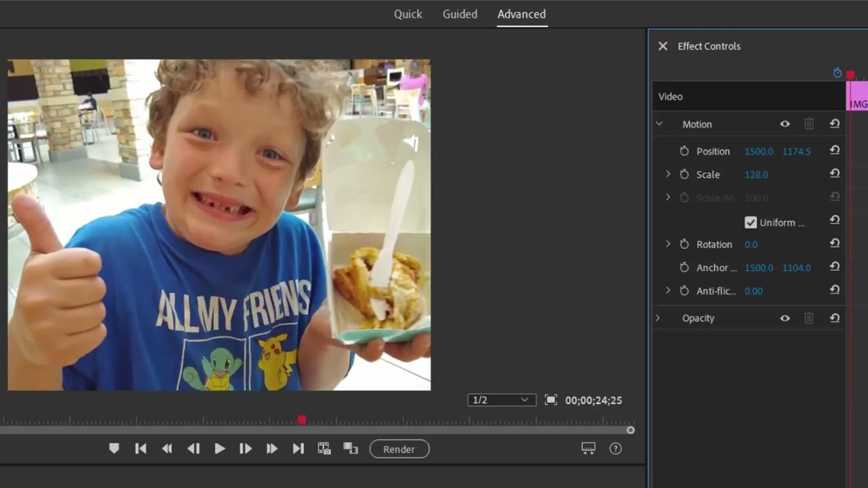Expand the Scale parameter
Screen dimensions: 868x488
(668, 174)
